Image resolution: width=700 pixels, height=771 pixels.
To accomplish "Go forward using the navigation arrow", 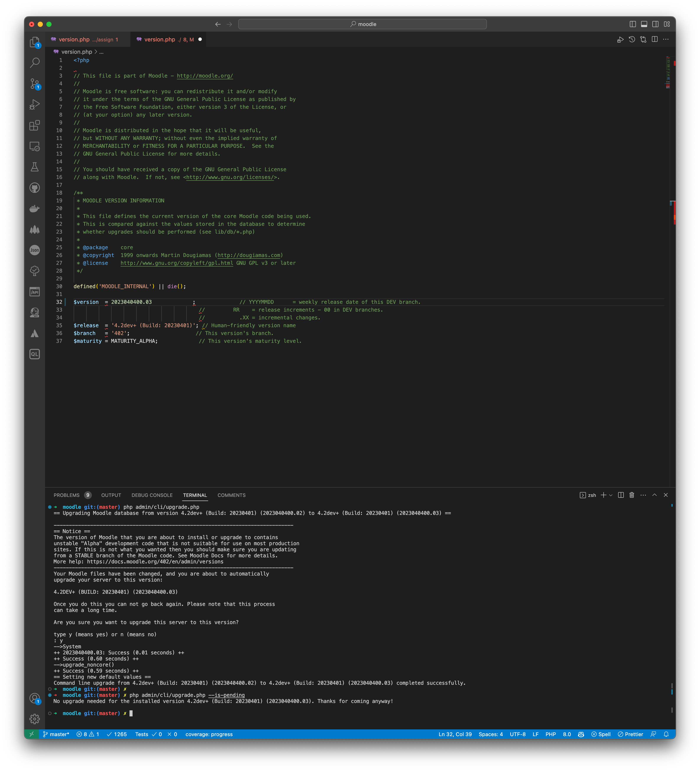I will (x=229, y=24).
